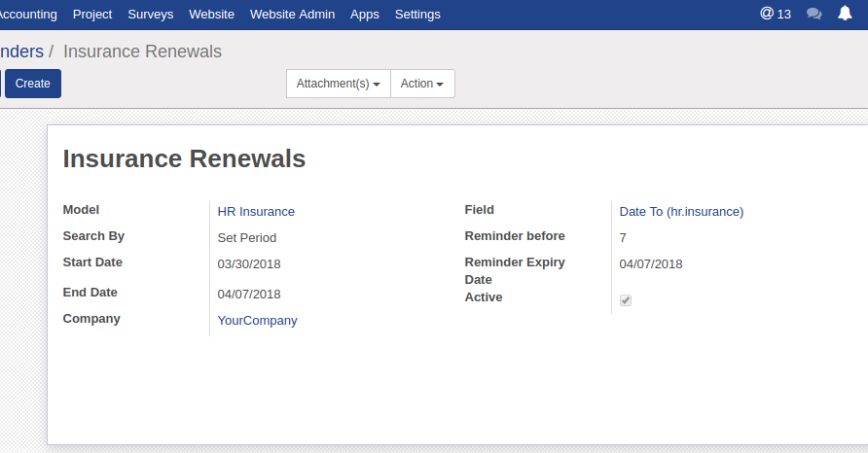Screen dimensions: 868x453
Task: Open the Website menu item
Action: pos(212,15)
